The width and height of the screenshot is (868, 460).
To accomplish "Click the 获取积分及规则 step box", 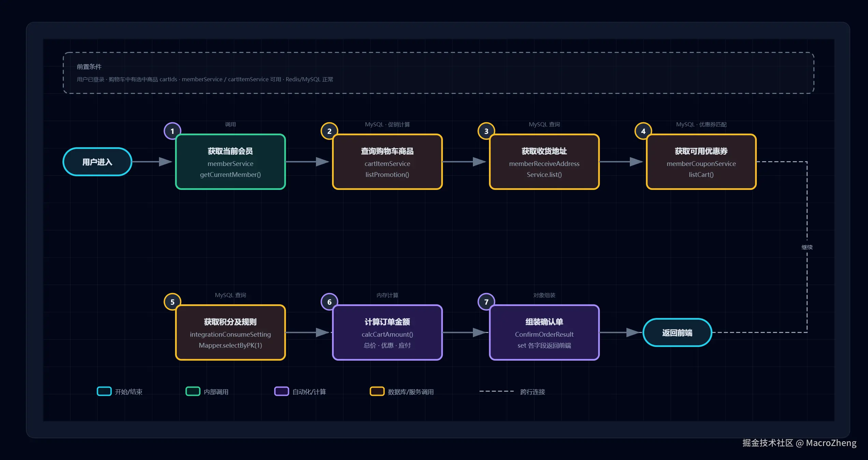I will [230, 332].
